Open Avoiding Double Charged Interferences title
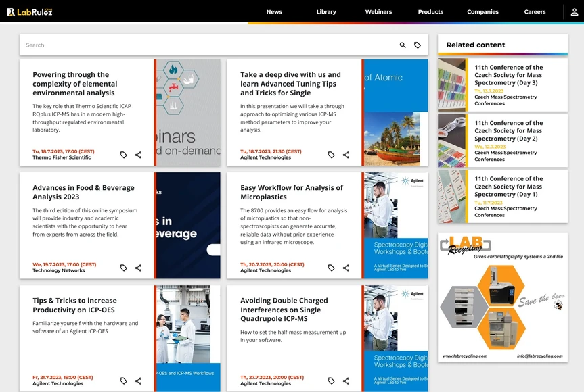584x392 pixels. pos(284,310)
